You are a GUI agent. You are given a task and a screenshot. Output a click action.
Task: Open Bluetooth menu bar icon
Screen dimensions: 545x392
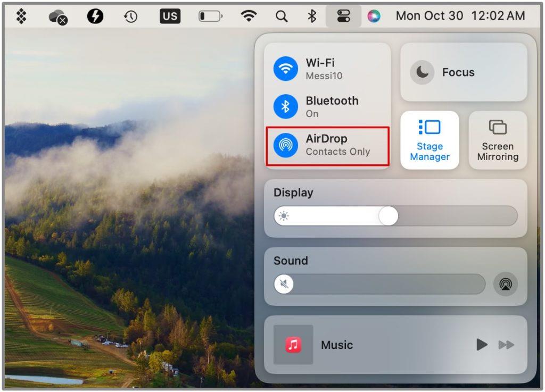tap(312, 15)
